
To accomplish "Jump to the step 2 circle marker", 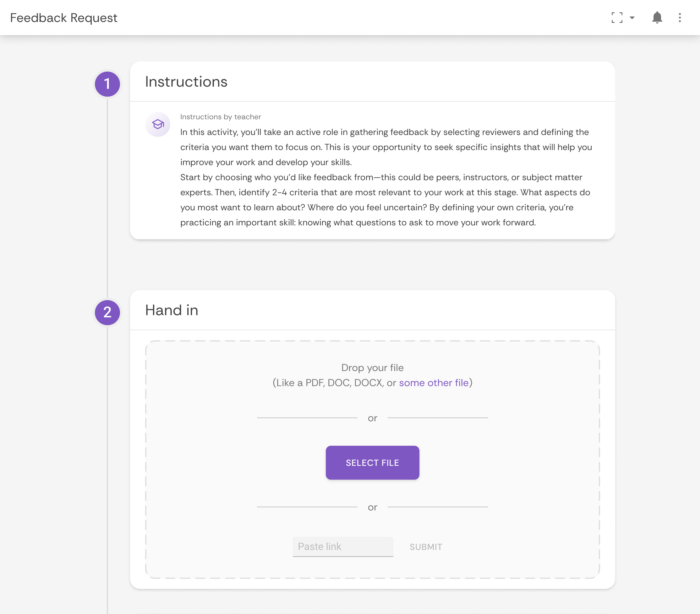I will [x=107, y=312].
